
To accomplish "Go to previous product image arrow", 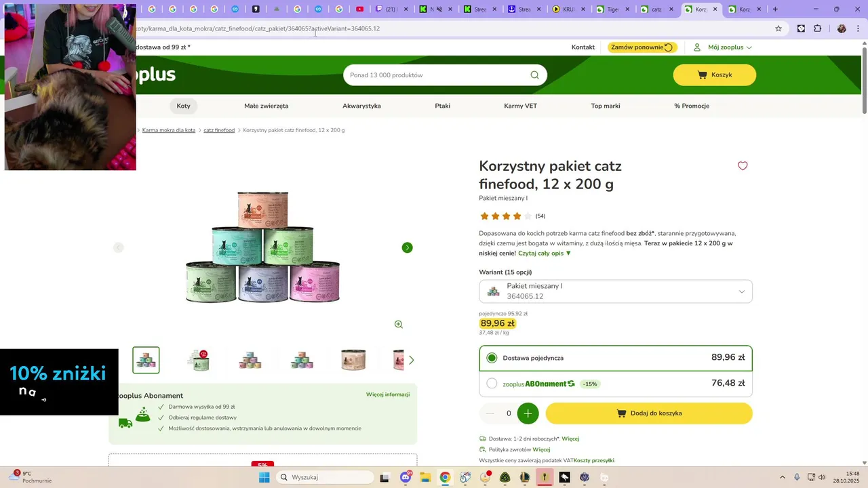I will (119, 247).
